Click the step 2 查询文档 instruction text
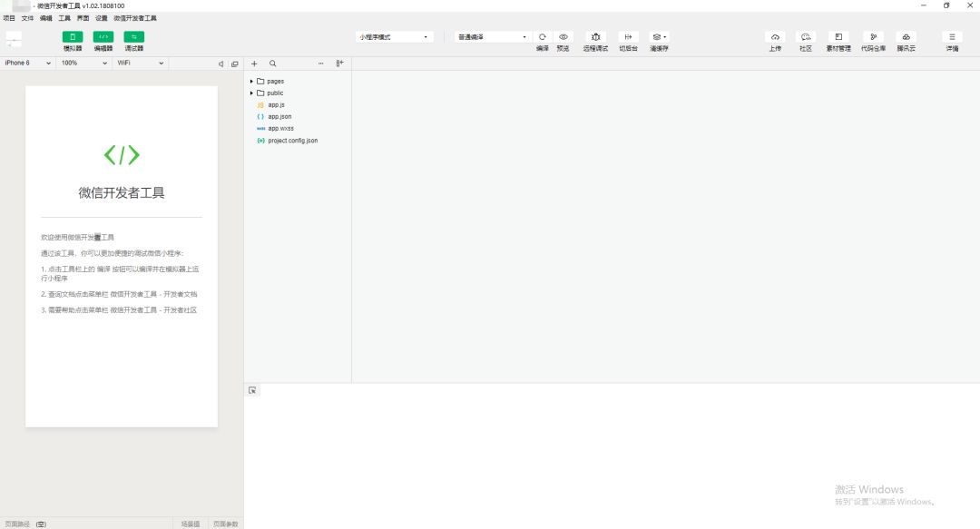 point(119,294)
